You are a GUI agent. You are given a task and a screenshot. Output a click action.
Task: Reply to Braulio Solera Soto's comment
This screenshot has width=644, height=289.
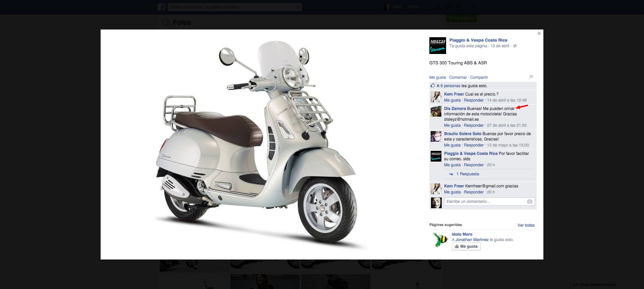pyautogui.click(x=474, y=145)
